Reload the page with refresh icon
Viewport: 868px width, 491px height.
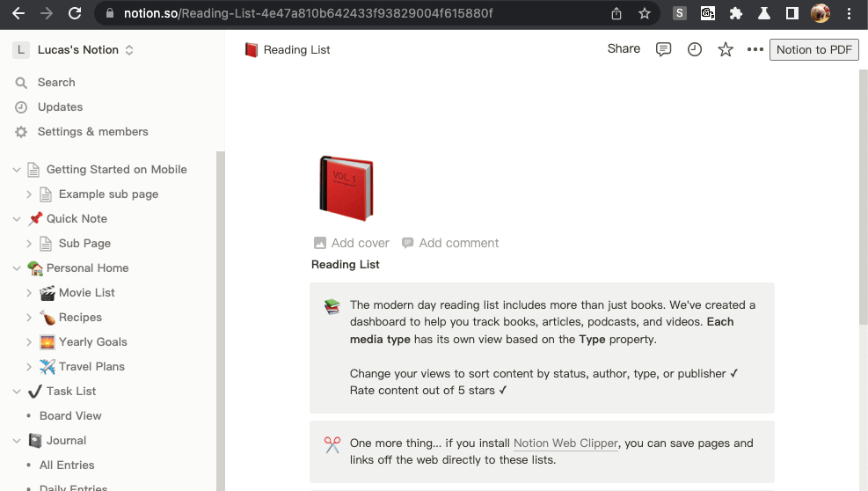click(x=75, y=13)
